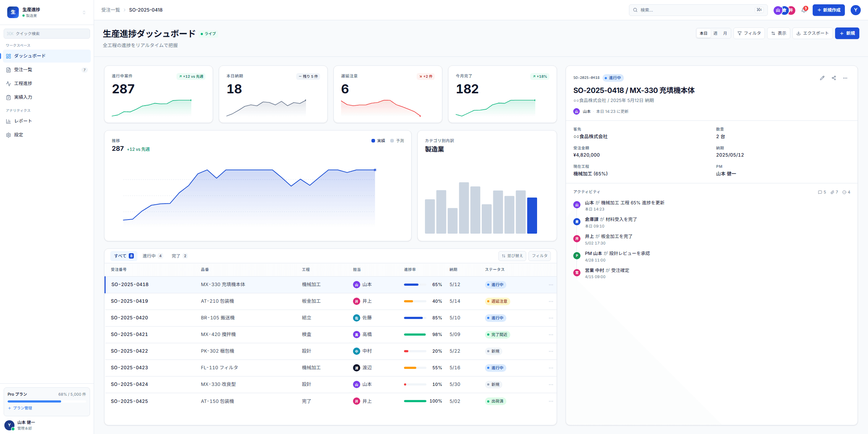Click the attachments count icon in アクティビティ

coord(832,192)
